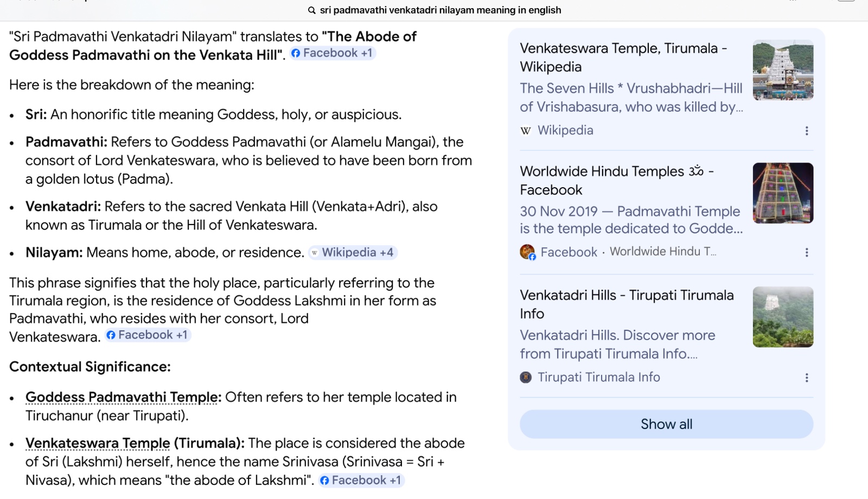Click the Show all sources button
The width and height of the screenshot is (868, 499).
tap(666, 424)
